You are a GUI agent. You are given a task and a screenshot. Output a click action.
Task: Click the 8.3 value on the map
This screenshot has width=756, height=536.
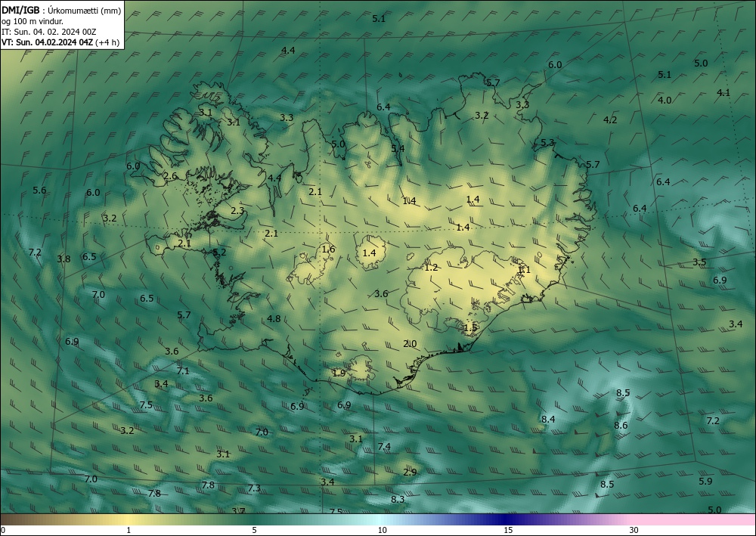click(x=398, y=500)
